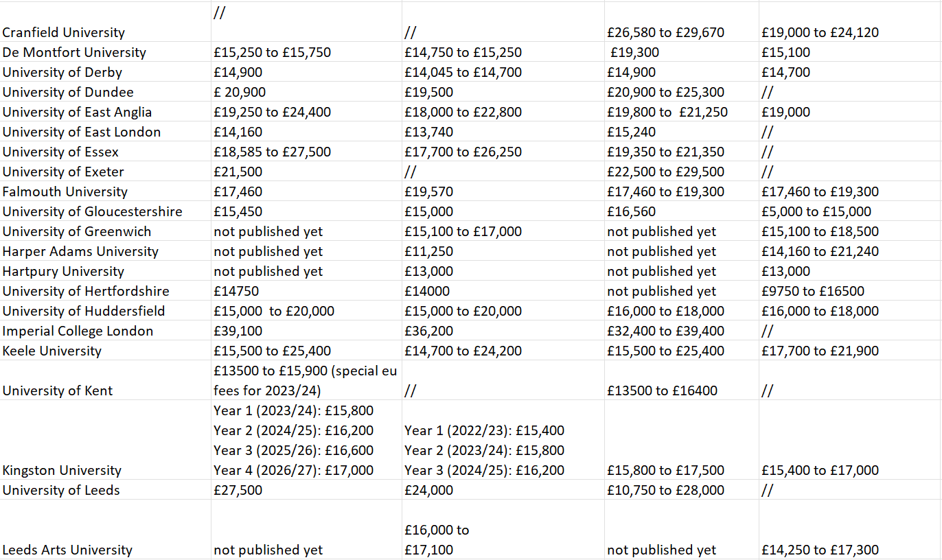Select Falmouth University £19,570 cell
The image size is (942, 560).
point(429,191)
